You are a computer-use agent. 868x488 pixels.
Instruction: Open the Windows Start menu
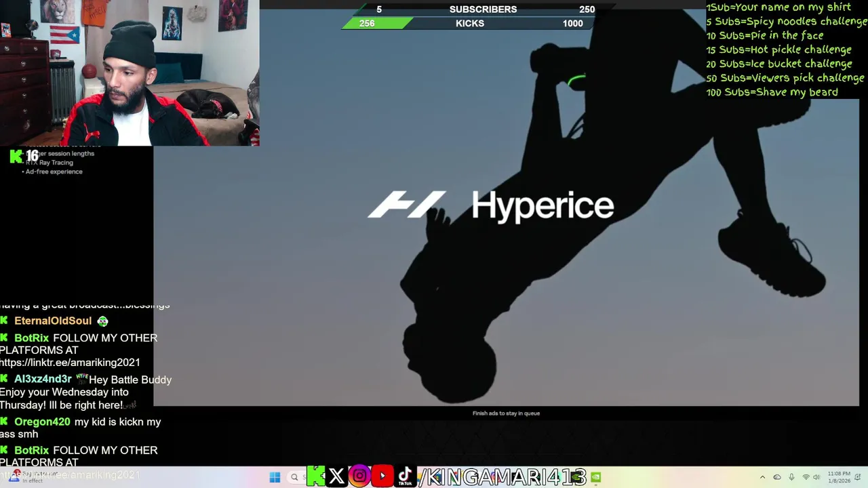[x=275, y=477]
